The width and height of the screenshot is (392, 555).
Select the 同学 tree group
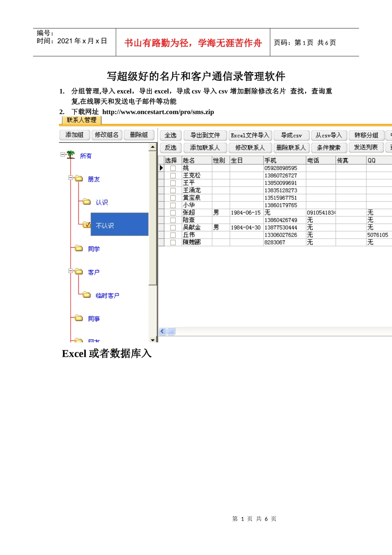coord(94,249)
